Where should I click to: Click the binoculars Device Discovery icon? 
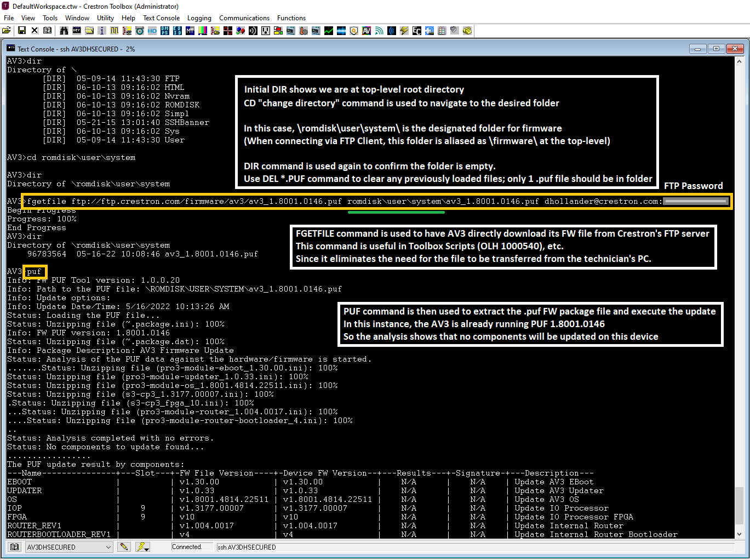(64, 31)
